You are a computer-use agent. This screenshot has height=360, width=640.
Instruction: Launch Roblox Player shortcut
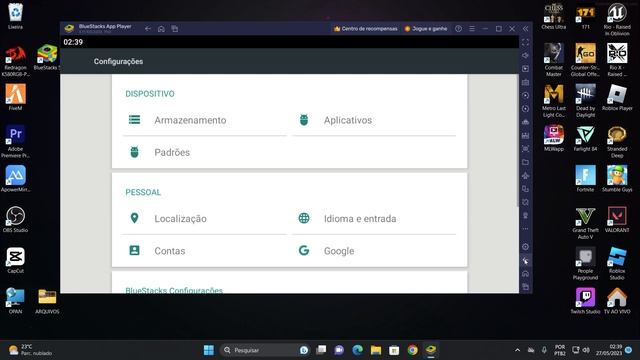coord(617,97)
